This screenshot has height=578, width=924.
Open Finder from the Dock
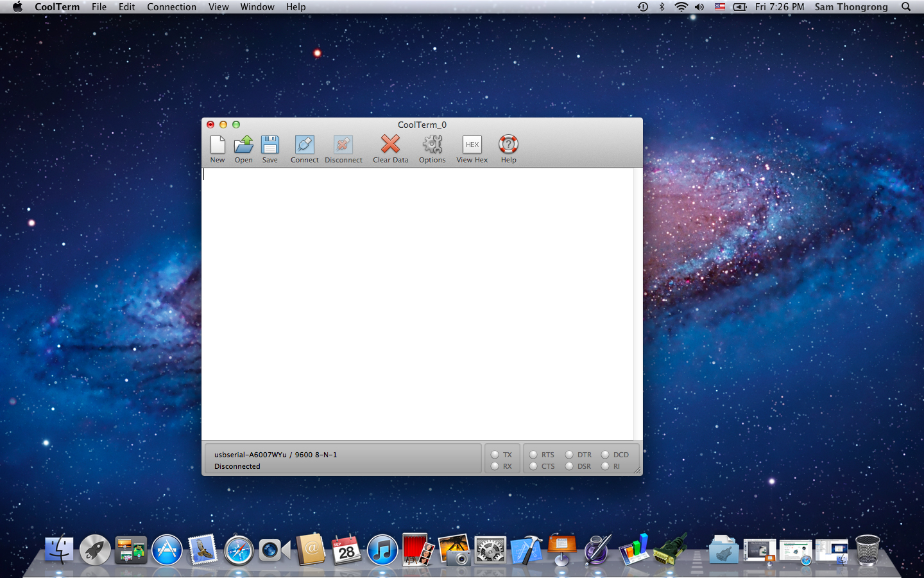tap(59, 550)
